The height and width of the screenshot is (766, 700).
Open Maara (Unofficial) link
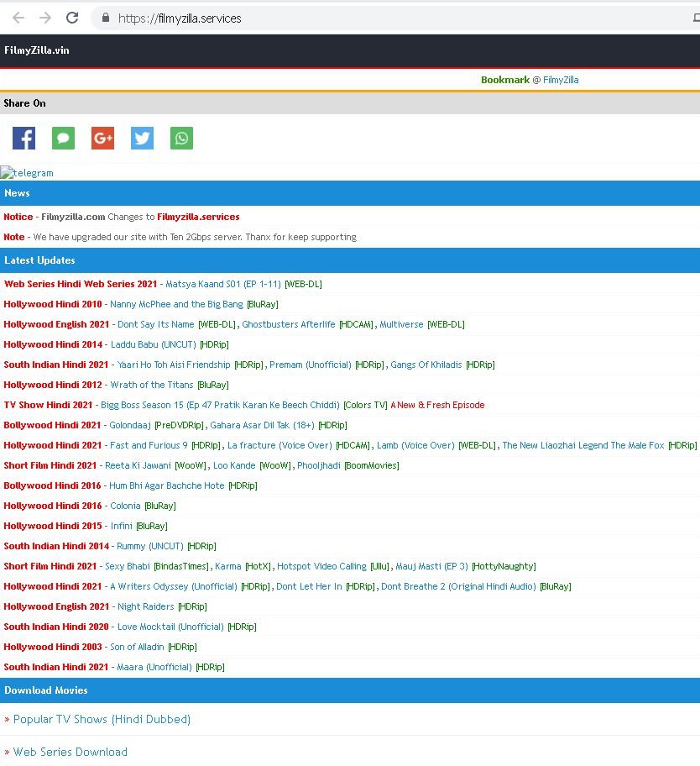pyautogui.click(x=154, y=667)
